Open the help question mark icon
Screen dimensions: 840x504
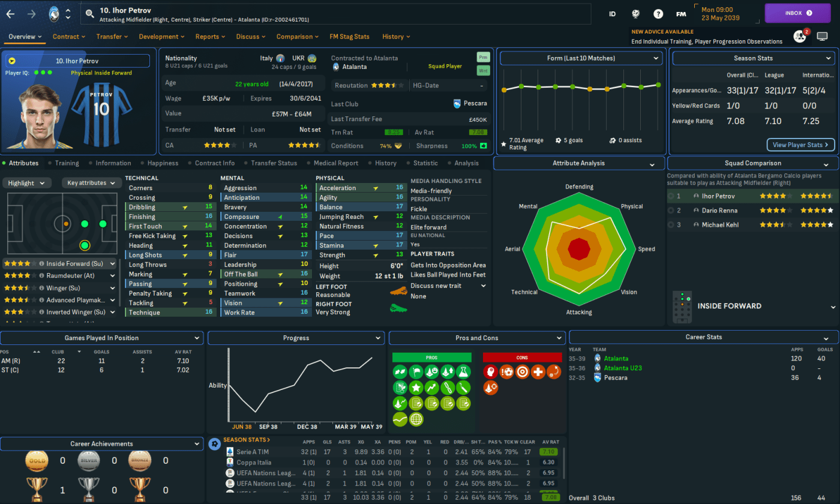click(658, 13)
